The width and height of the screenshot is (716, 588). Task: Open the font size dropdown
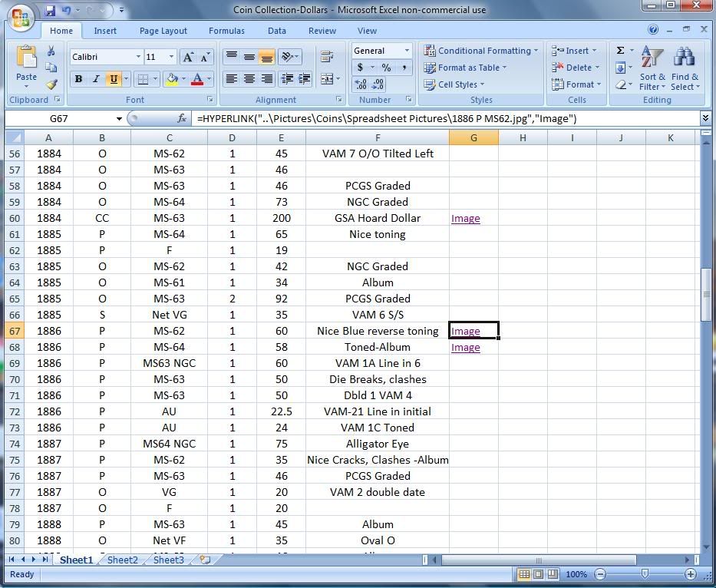point(171,57)
